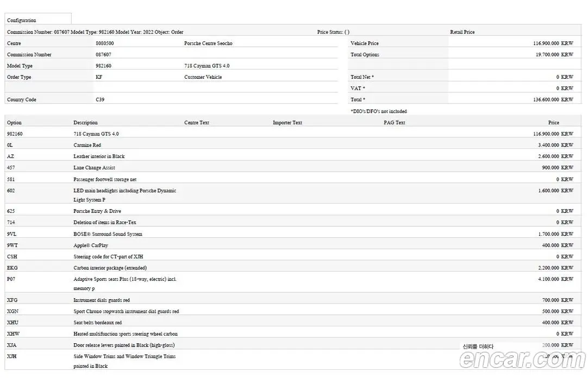Select the Configuration tab

pyautogui.click(x=38, y=19)
